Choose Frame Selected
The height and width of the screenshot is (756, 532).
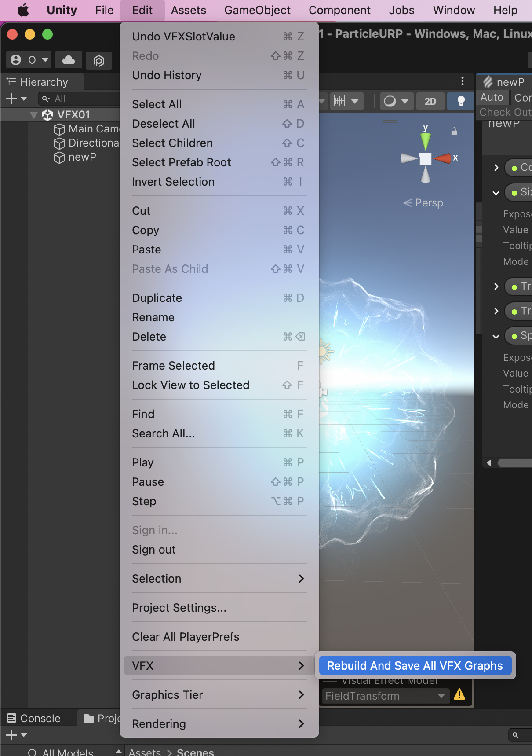[219, 366]
